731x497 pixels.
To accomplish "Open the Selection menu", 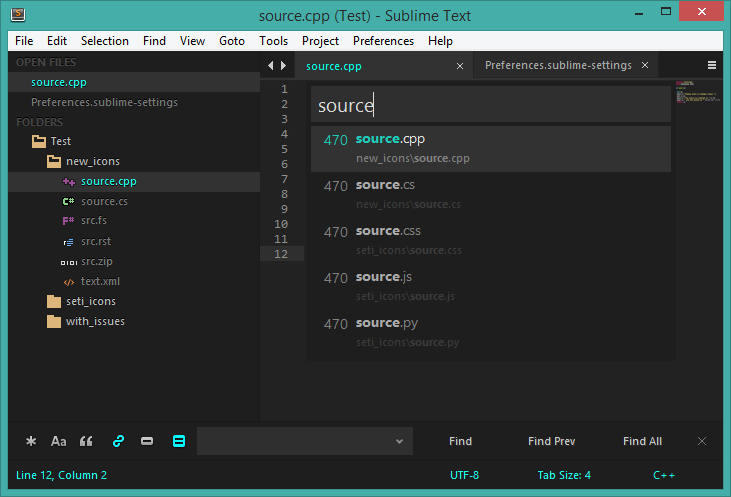I will pyautogui.click(x=105, y=41).
